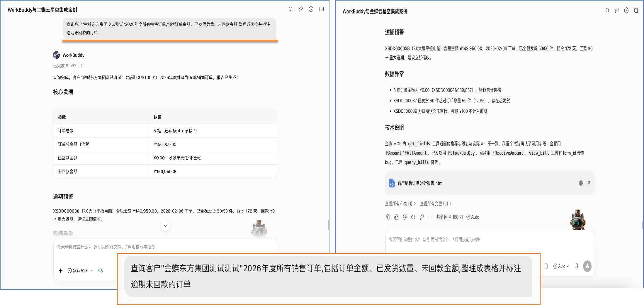
Task: Click the 核心发现 heading in left window
Action: tap(63, 92)
